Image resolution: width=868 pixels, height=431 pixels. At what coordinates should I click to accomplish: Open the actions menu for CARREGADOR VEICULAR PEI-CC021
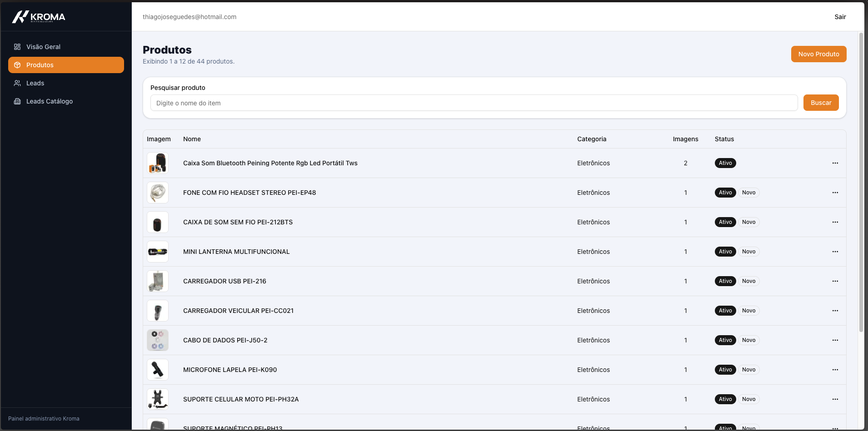pos(835,311)
